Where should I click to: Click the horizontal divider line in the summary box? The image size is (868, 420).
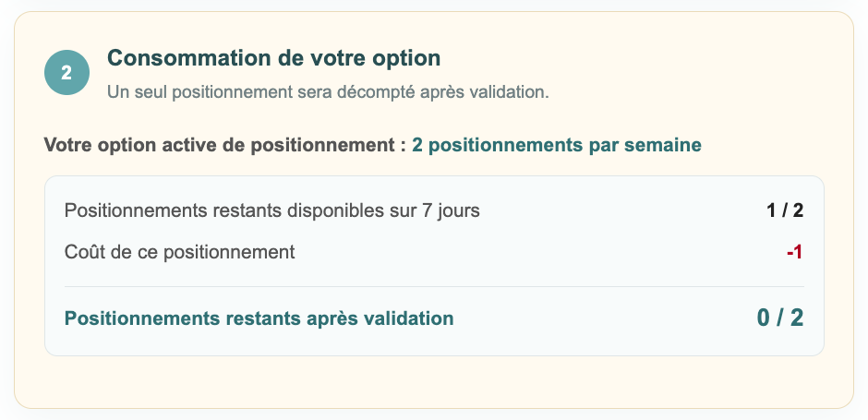click(434, 287)
